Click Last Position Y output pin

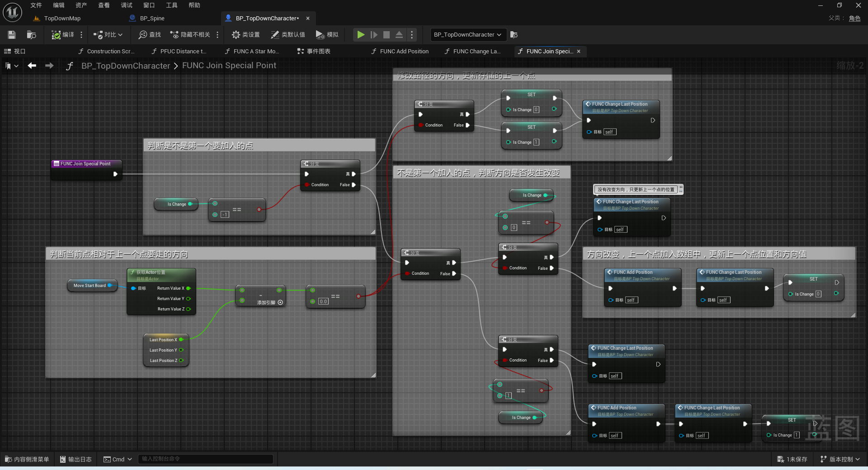[181, 350]
